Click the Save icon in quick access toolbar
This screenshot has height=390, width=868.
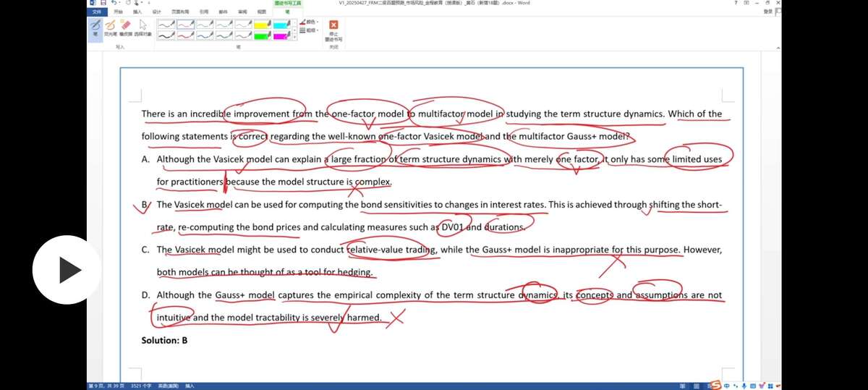point(104,3)
